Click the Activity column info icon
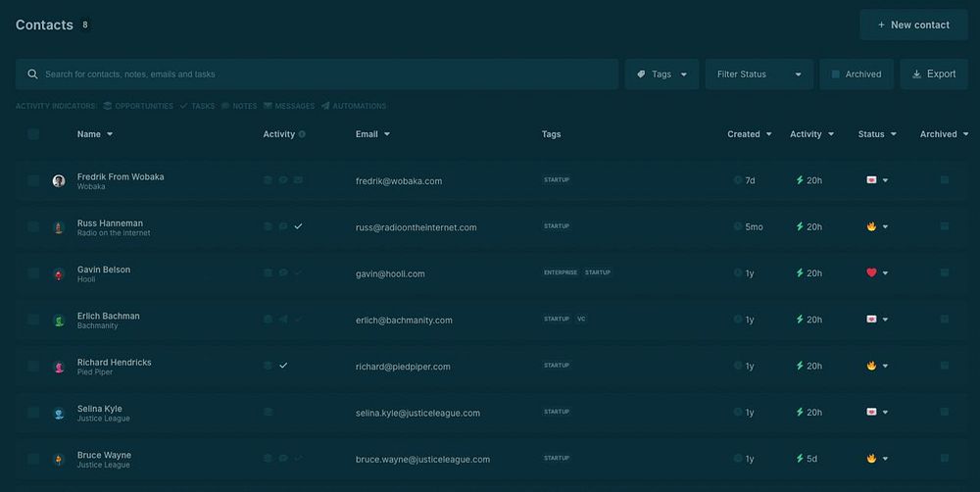Viewport: 980px width, 492px height. click(302, 134)
